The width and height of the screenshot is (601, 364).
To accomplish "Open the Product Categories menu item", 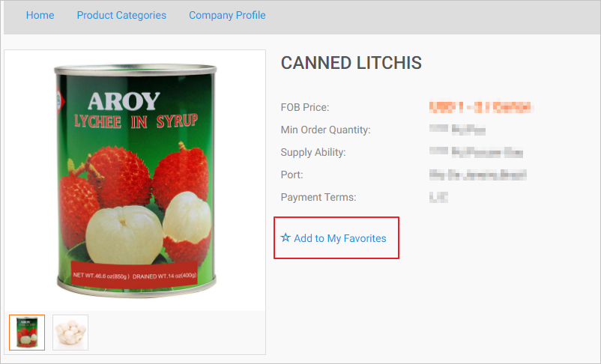I will [x=121, y=15].
